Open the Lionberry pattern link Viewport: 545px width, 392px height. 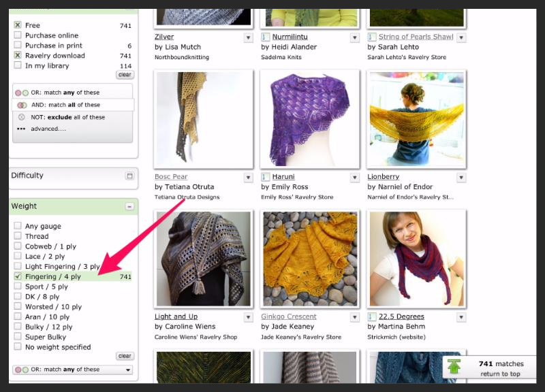[383, 177]
